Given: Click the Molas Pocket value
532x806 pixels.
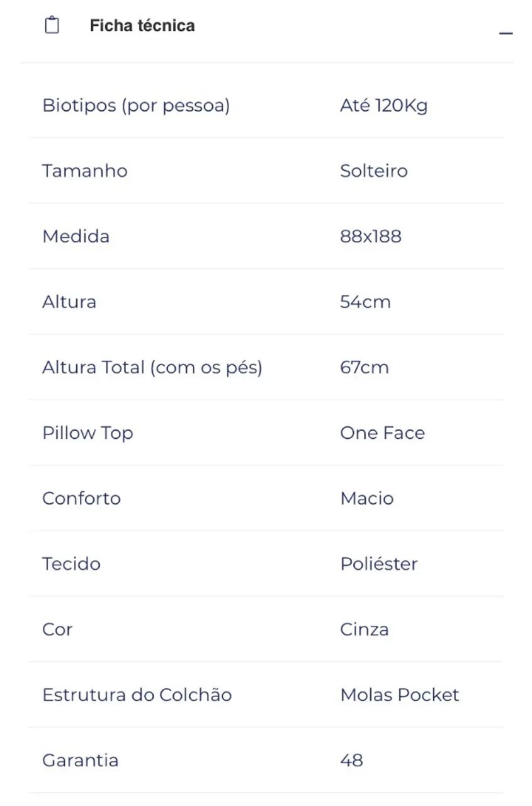Looking at the screenshot, I should pos(399,695).
